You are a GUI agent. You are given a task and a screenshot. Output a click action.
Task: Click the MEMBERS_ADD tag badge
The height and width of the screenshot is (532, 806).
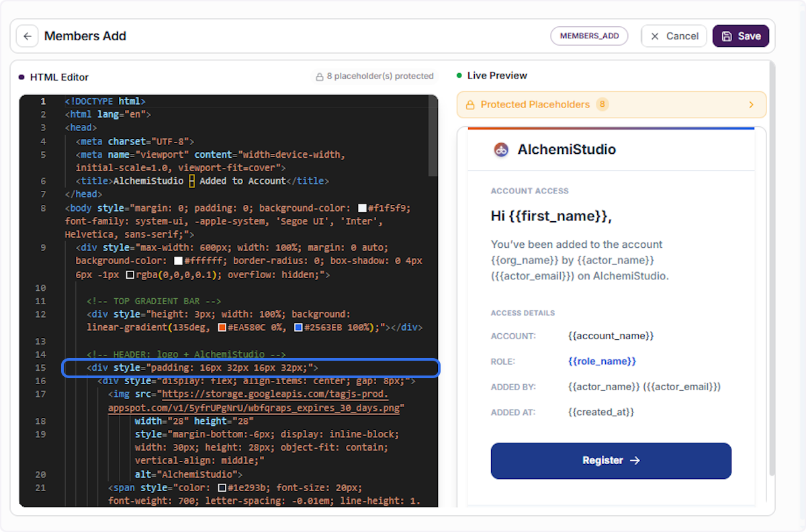589,36
